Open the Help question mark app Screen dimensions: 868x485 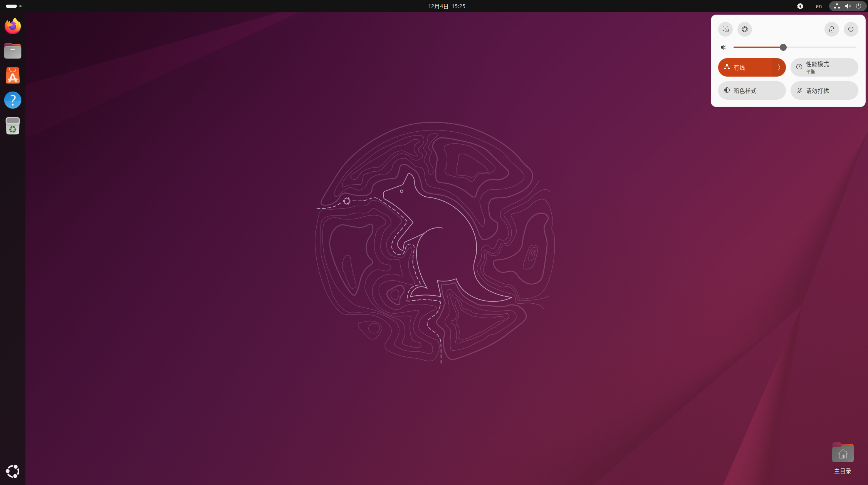pyautogui.click(x=13, y=100)
